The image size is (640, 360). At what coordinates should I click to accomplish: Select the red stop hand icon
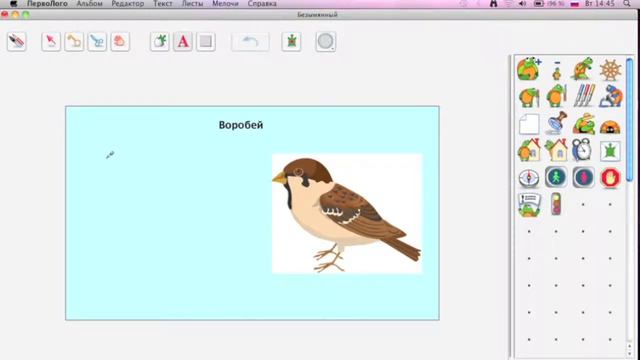pos(610,178)
